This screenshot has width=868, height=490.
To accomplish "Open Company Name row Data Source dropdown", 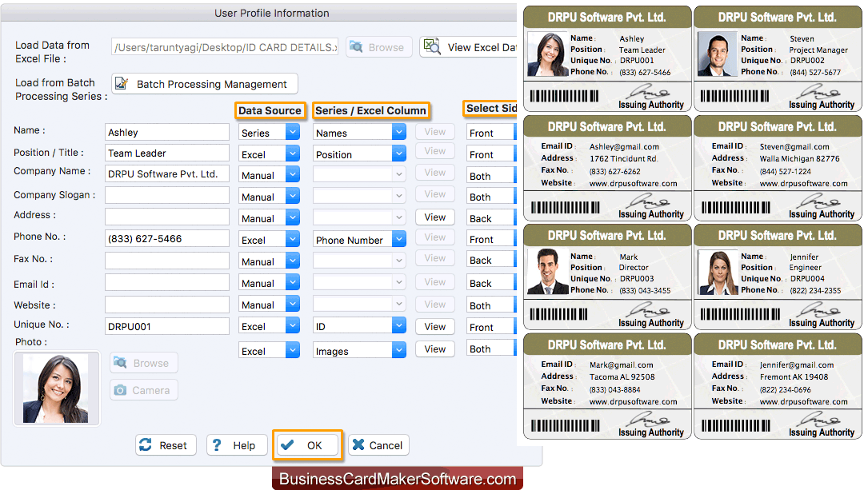I will 269,175.
